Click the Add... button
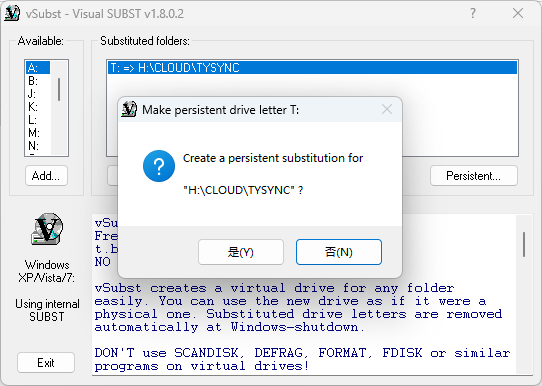This screenshot has width=542, height=386. coord(46,176)
